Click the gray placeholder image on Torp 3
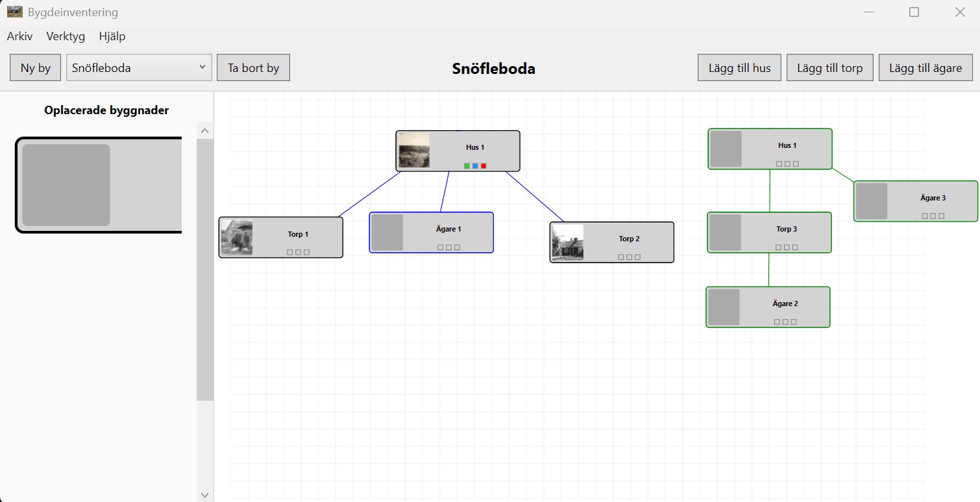 click(x=725, y=232)
